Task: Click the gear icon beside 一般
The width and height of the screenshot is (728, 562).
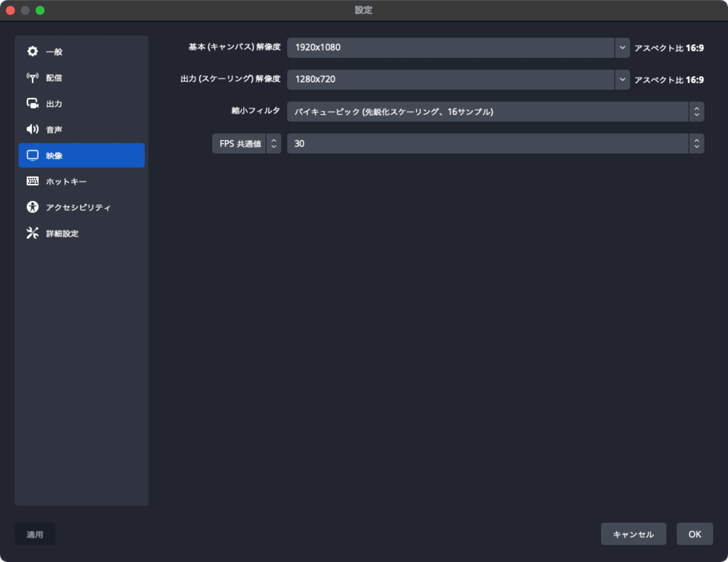Action: (32, 51)
